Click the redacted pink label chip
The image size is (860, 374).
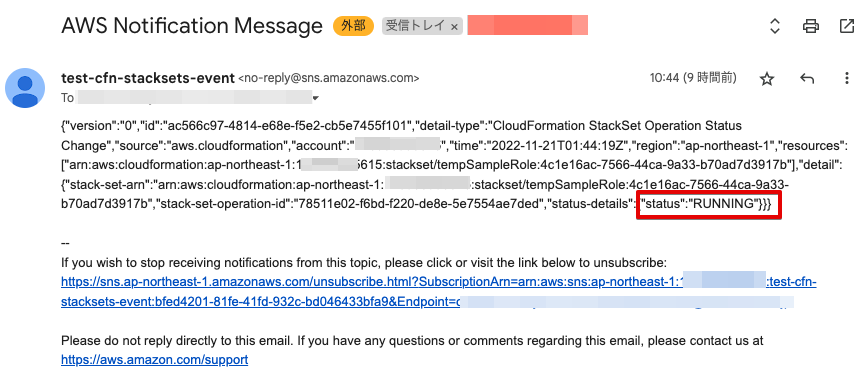pyautogui.click(x=528, y=25)
